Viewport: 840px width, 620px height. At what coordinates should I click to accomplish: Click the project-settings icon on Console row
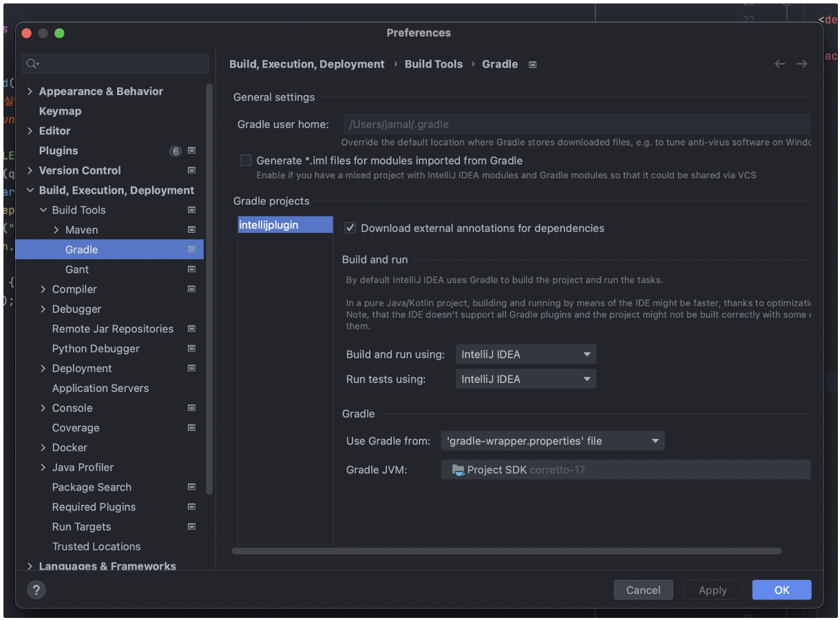click(x=191, y=408)
